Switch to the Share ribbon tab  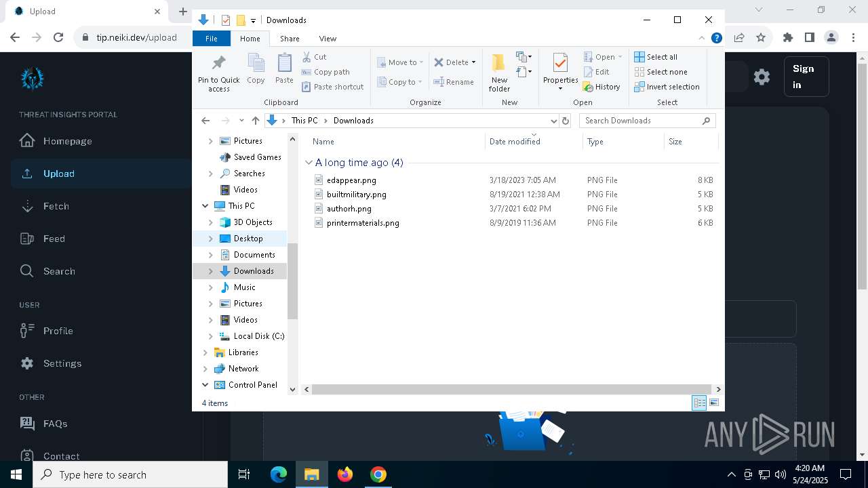click(290, 39)
